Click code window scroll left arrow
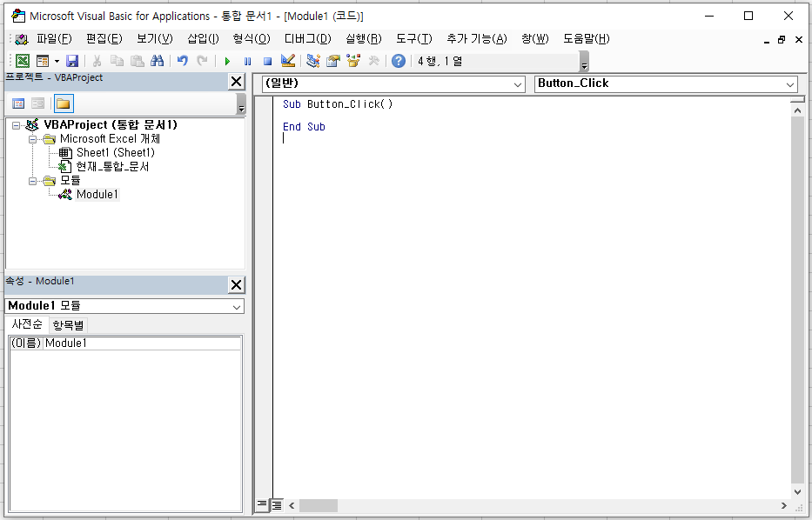The width and height of the screenshot is (812, 520). click(x=292, y=505)
